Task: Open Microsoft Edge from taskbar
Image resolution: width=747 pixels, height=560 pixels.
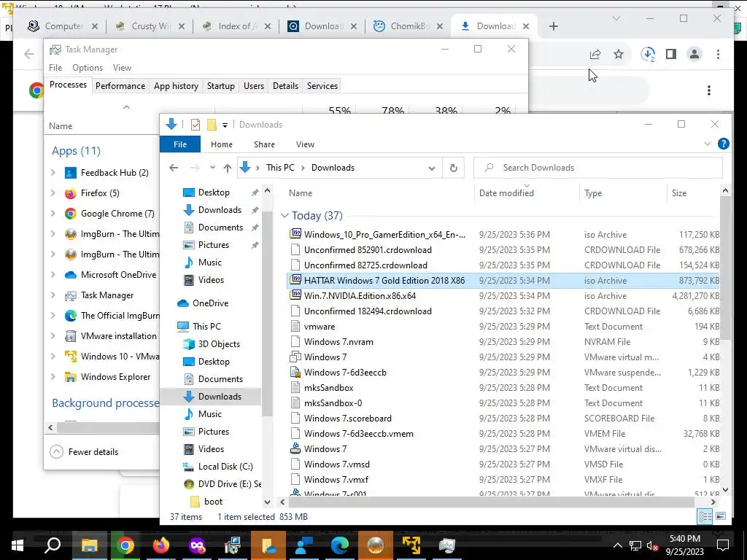Action: (x=339, y=545)
